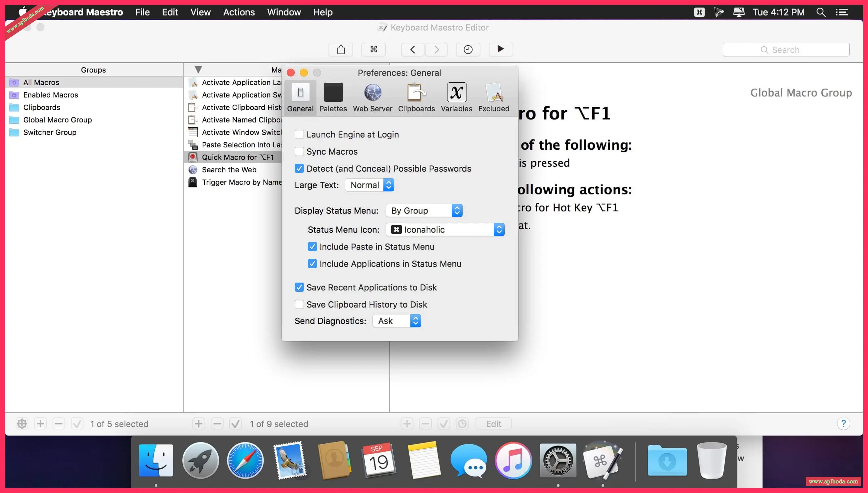
Task: Open the File menu
Action: pos(142,12)
